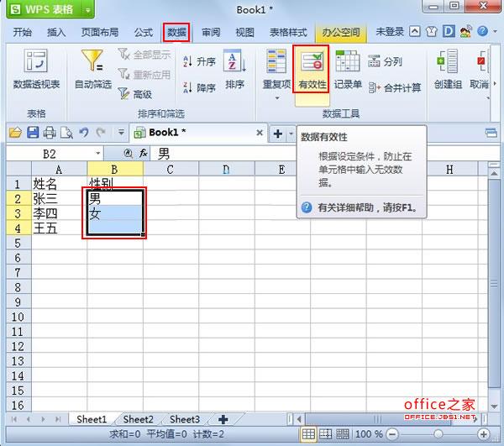Switch to normal view in status bar
Image resolution: width=504 pixels, height=446 pixels.
[x=308, y=434]
